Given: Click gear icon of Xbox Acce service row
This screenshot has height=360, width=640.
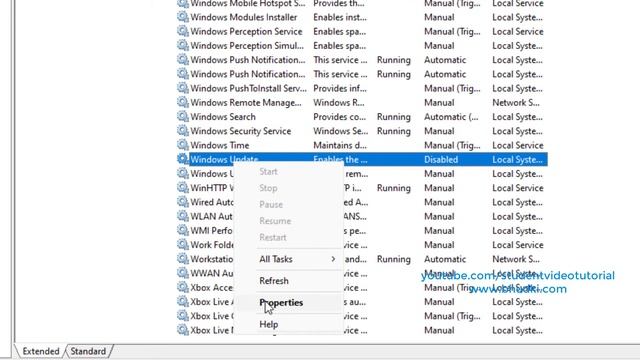Looking at the screenshot, I should point(182,287).
